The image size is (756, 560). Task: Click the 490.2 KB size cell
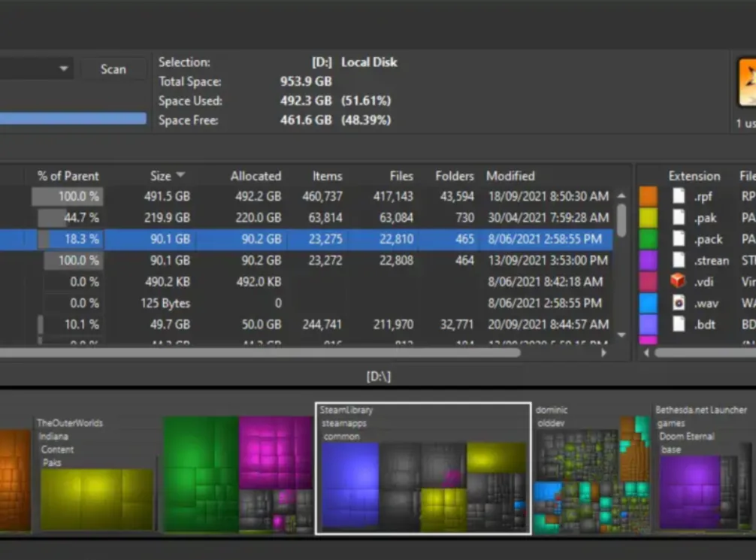point(166,282)
